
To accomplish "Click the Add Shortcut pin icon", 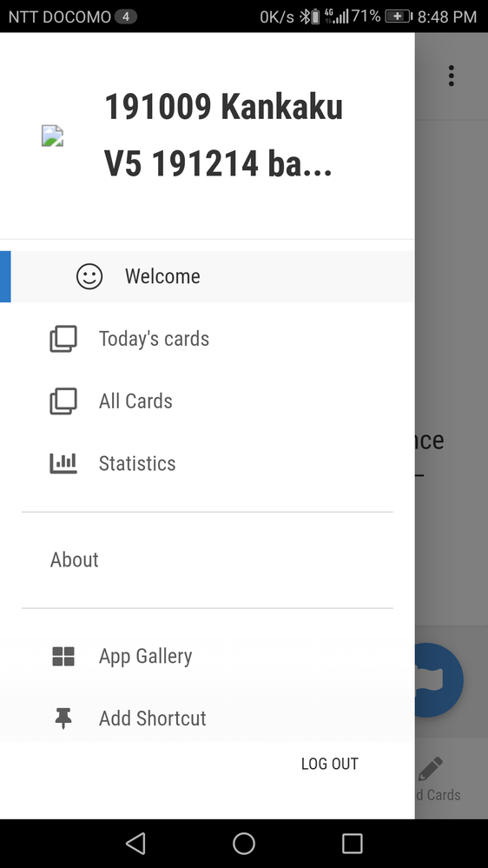I will pos(63,718).
